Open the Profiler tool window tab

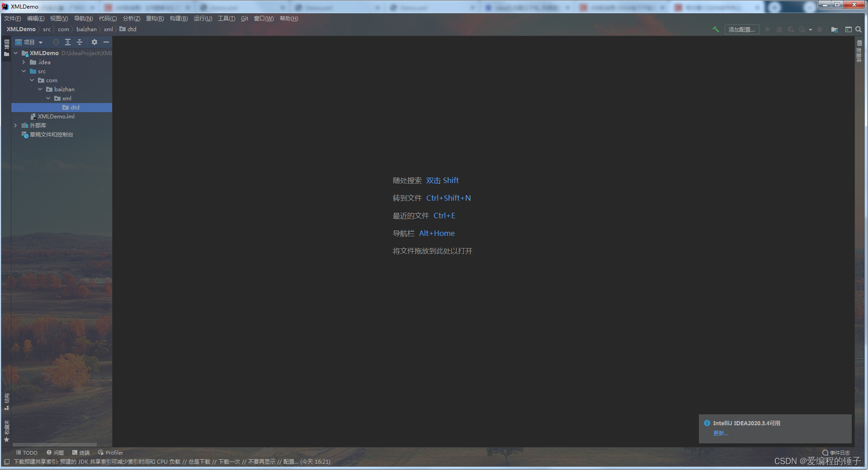[x=110, y=452]
